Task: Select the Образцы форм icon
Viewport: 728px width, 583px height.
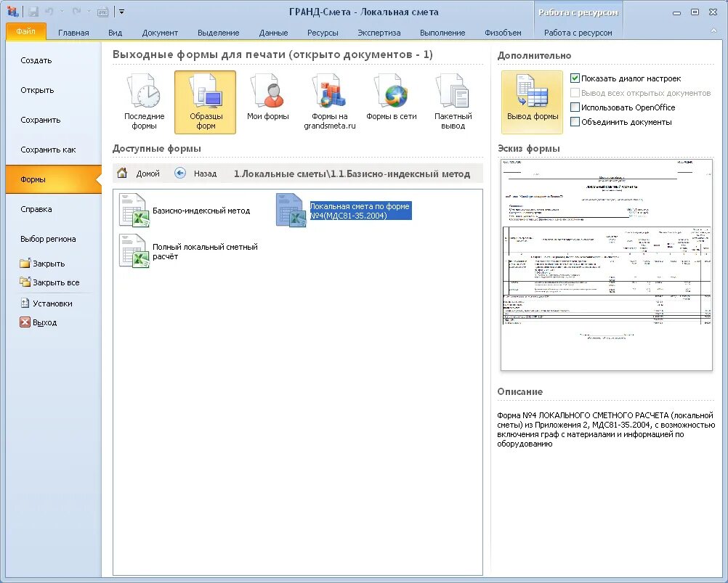Action: click(x=205, y=102)
